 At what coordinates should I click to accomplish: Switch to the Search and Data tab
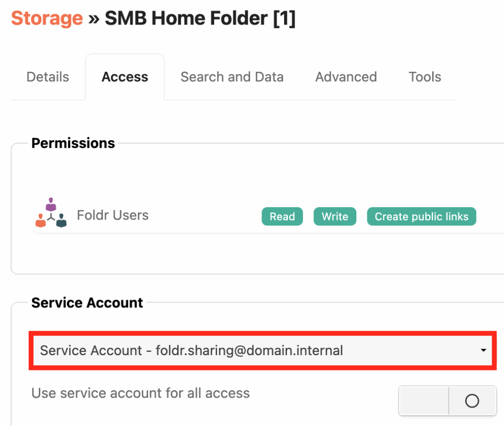[x=232, y=77]
